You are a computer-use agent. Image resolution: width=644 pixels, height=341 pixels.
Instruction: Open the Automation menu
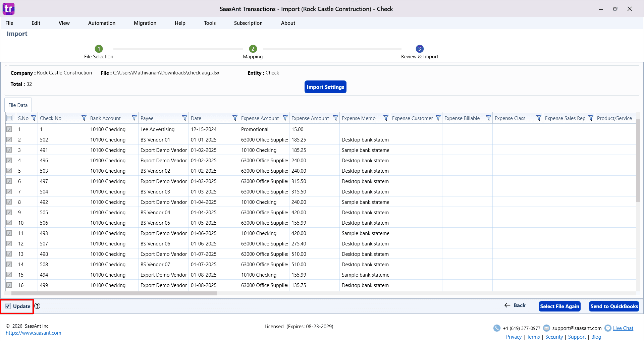pos(102,23)
